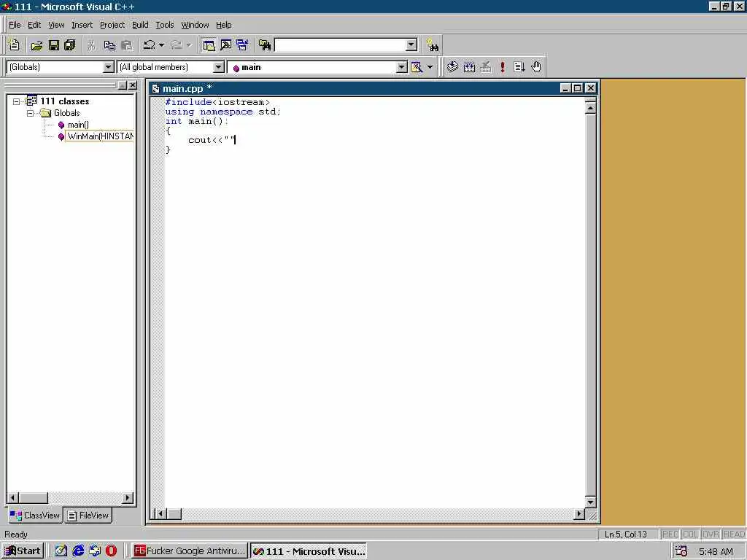Toggle breakpoint with the hand icon
This screenshot has height=560, width=747.
point(536,66)
